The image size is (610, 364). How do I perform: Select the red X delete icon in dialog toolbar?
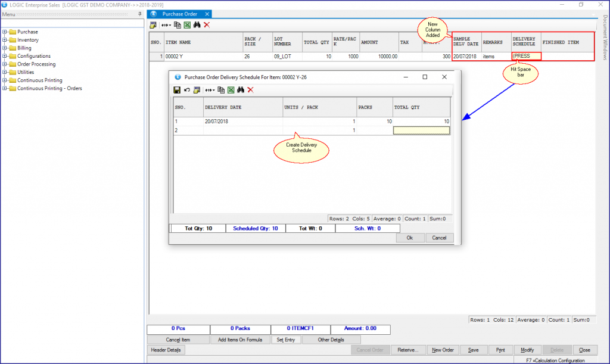point(250,89)
